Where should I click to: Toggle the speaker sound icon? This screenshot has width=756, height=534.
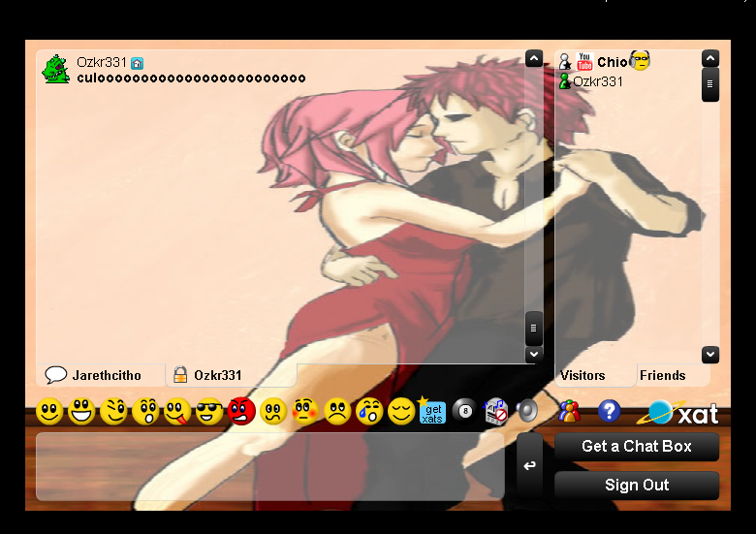click(x=526, y=411)
